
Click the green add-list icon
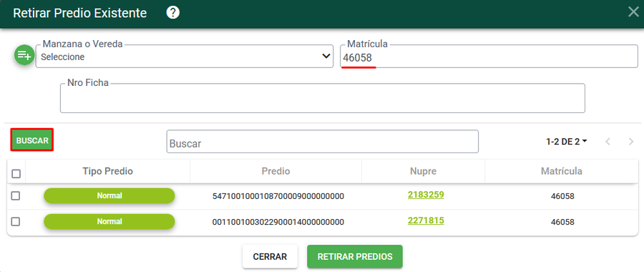pyautogui.click(x=24, y=54)
